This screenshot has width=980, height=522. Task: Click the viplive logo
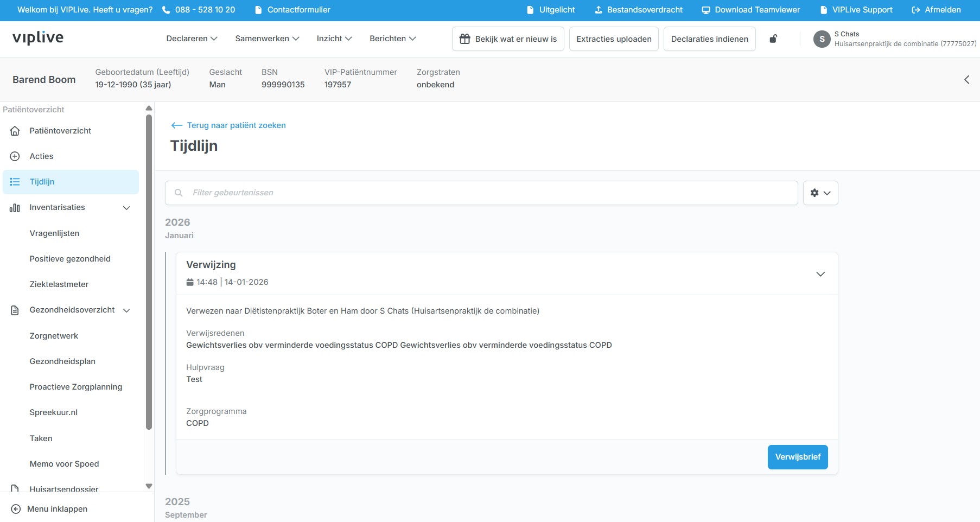[38, 37]
